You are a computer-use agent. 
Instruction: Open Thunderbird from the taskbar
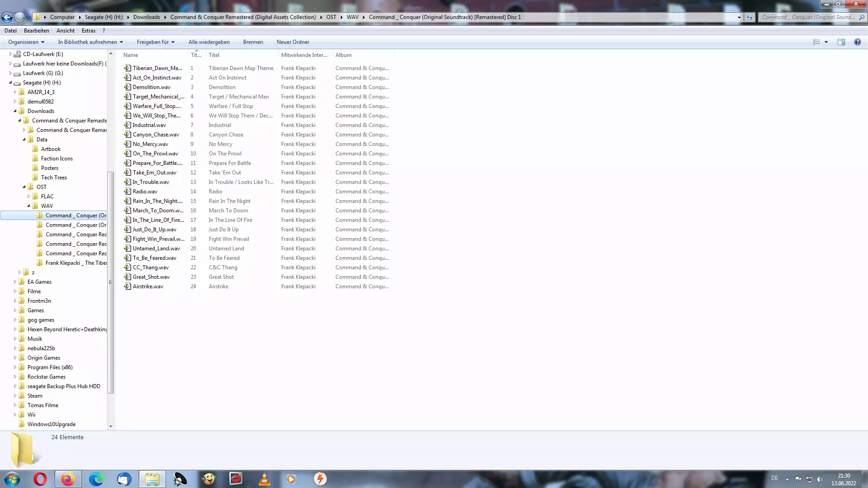[x=124, y=479]
